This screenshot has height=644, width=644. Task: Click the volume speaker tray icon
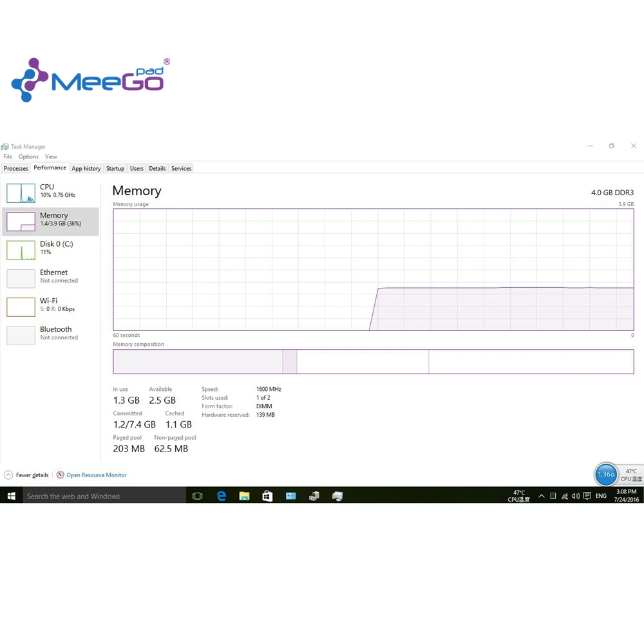[575, 496]
